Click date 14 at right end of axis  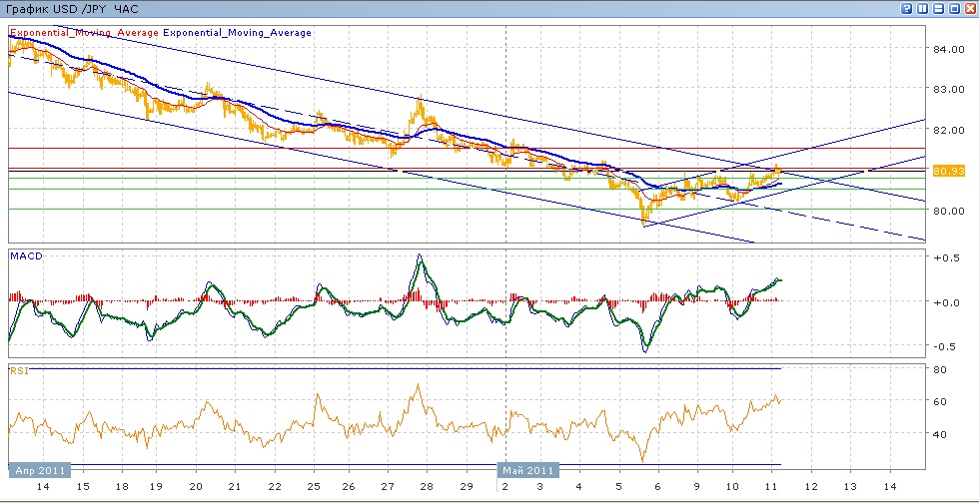pyautogui.click(x=891, y=487)
